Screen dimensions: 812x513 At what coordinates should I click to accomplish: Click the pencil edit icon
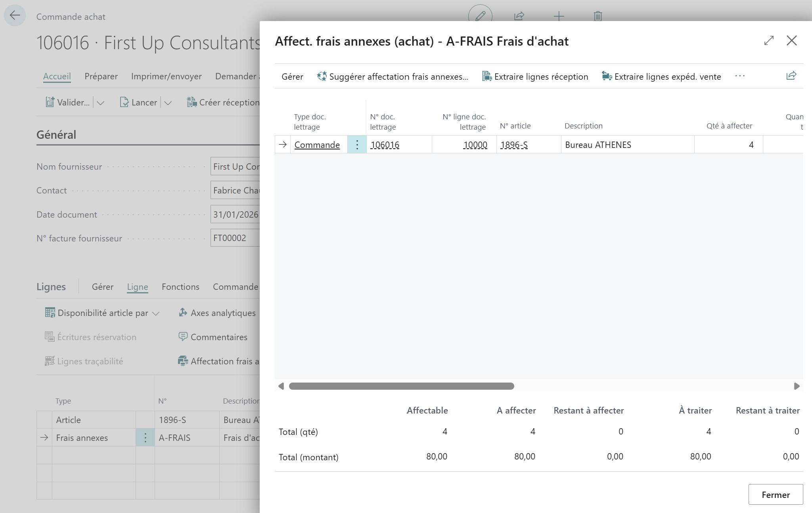(x=480, y=16)
